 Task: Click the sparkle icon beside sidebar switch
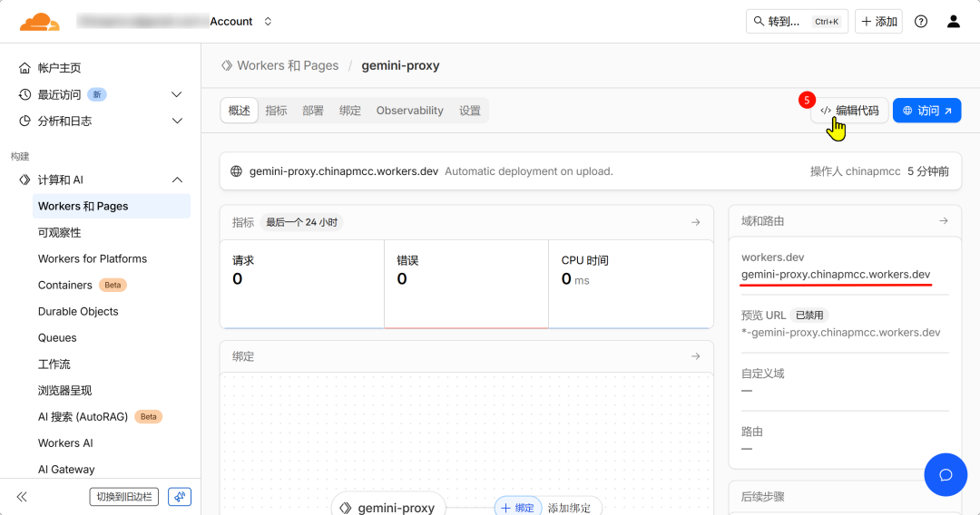click(180, 497)
